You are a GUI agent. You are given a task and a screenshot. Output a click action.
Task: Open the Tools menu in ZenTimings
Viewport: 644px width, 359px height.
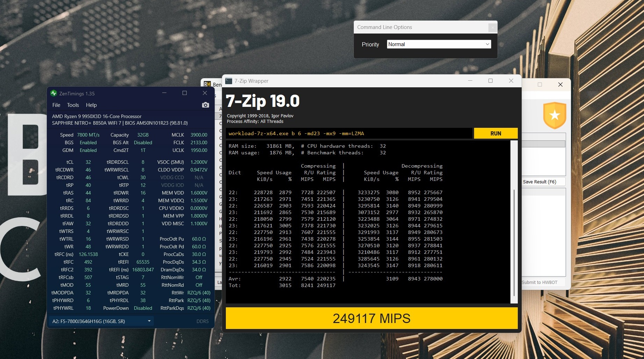click(x=73, y=105)
